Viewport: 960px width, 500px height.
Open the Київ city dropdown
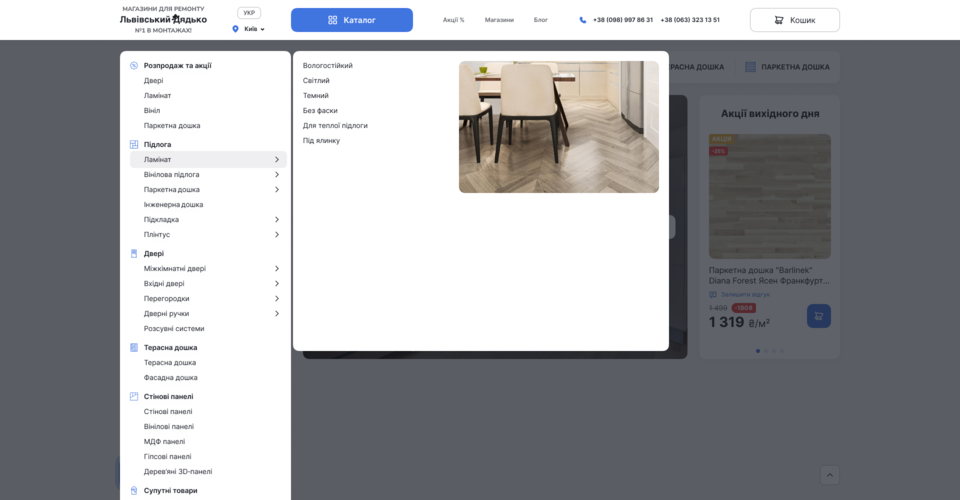[253, 29]
